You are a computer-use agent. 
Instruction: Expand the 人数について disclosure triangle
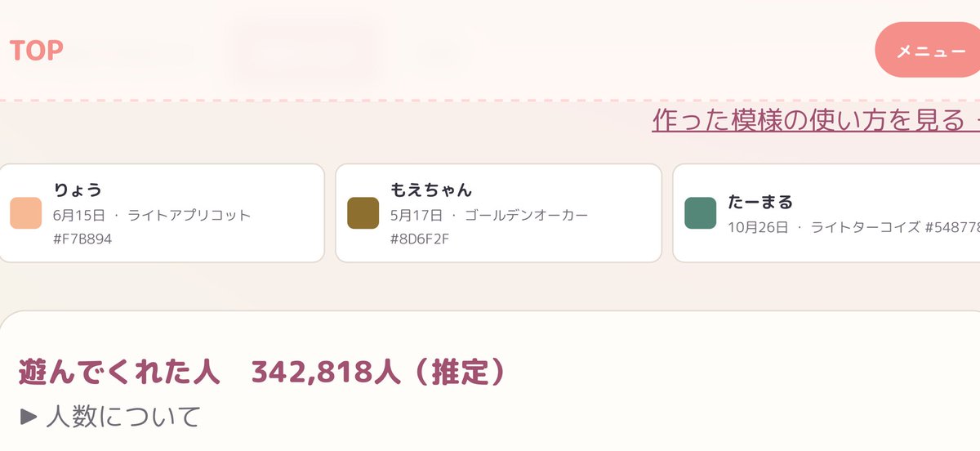29,417
